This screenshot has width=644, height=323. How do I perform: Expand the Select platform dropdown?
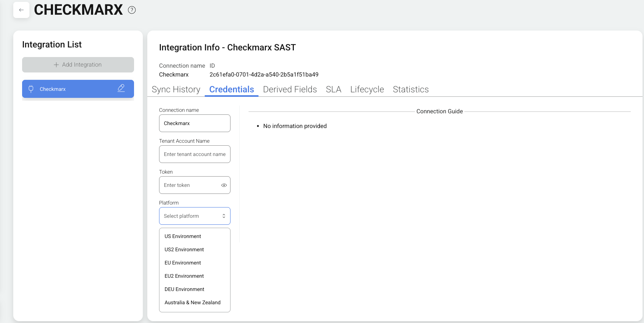coord(194,216)
